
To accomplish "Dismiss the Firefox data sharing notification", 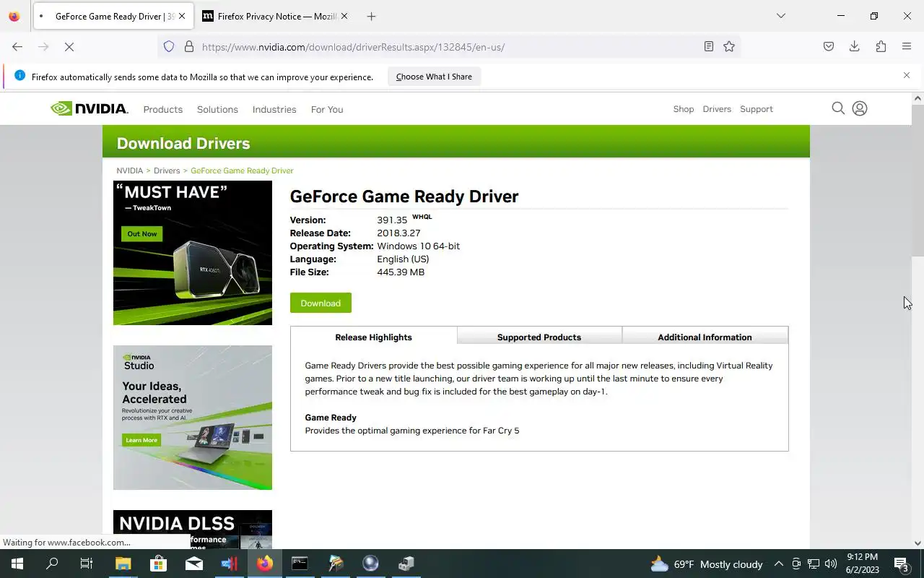I will (x=907, y=75).
